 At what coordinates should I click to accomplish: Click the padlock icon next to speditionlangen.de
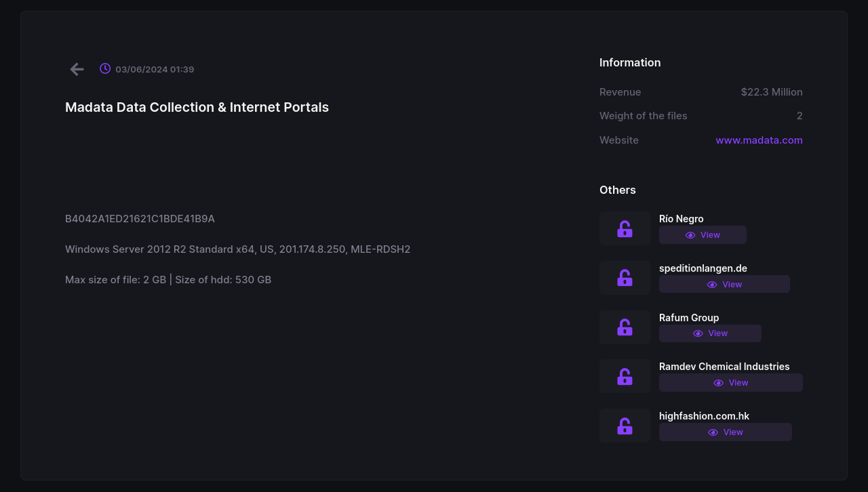624,278
